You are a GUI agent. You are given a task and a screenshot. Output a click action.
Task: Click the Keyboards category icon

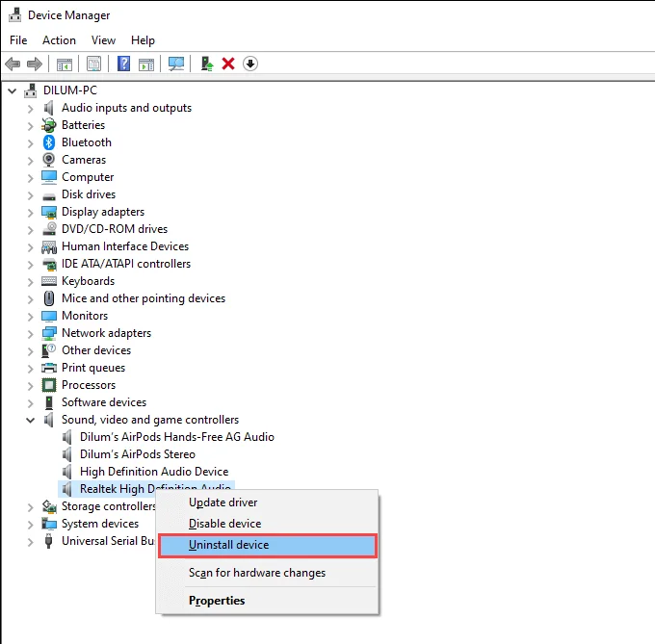click(49, 281)
